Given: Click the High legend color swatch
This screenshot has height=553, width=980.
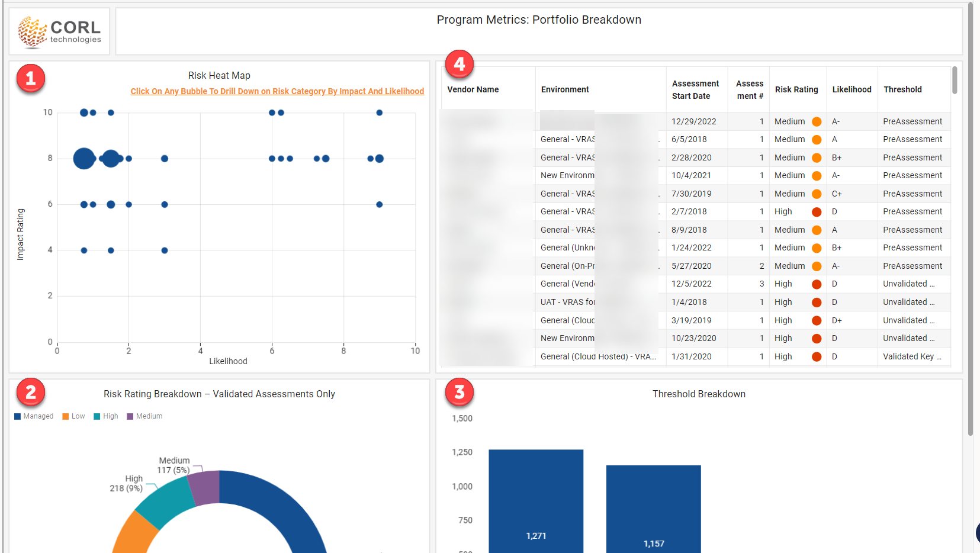Looking at the screenshot, I should pyautogui.click(x=97, y=416).
